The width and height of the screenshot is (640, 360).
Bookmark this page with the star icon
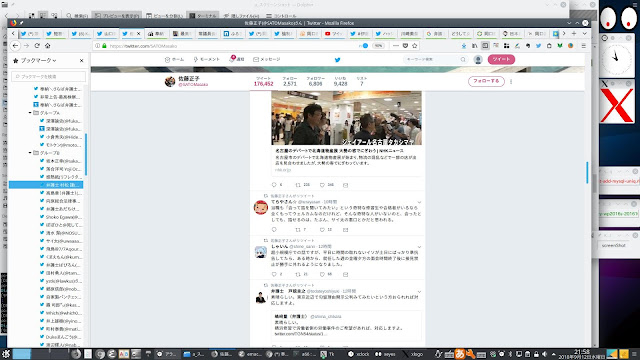tap(415, 46)
